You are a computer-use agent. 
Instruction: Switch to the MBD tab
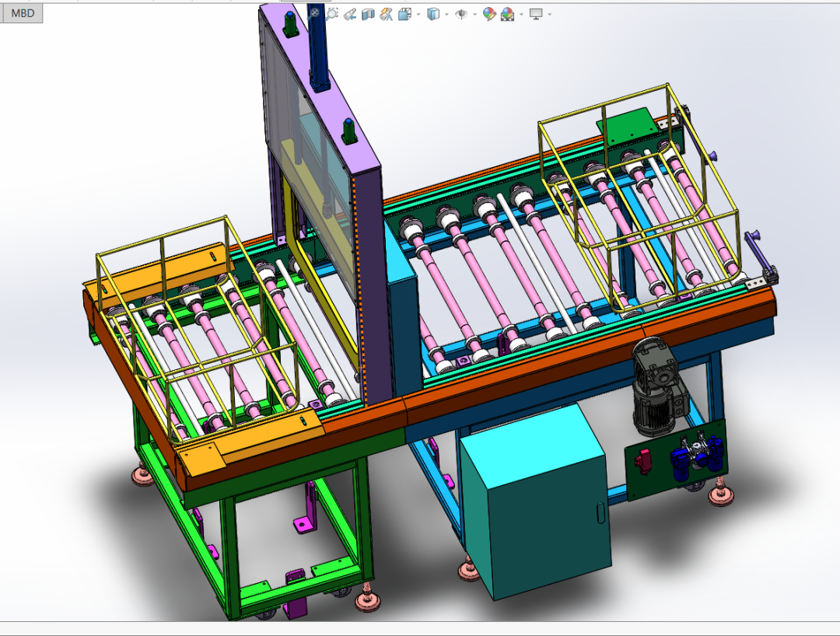(x=22, y=13)
